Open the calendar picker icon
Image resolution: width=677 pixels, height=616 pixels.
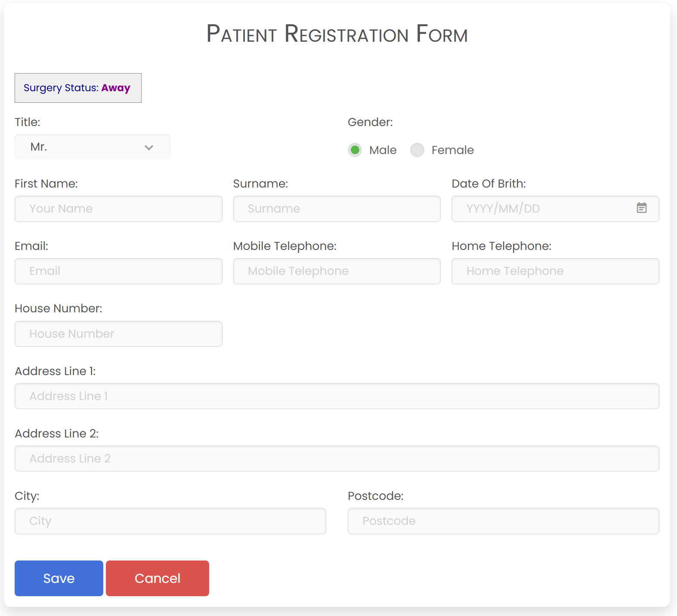coord(642,208)
